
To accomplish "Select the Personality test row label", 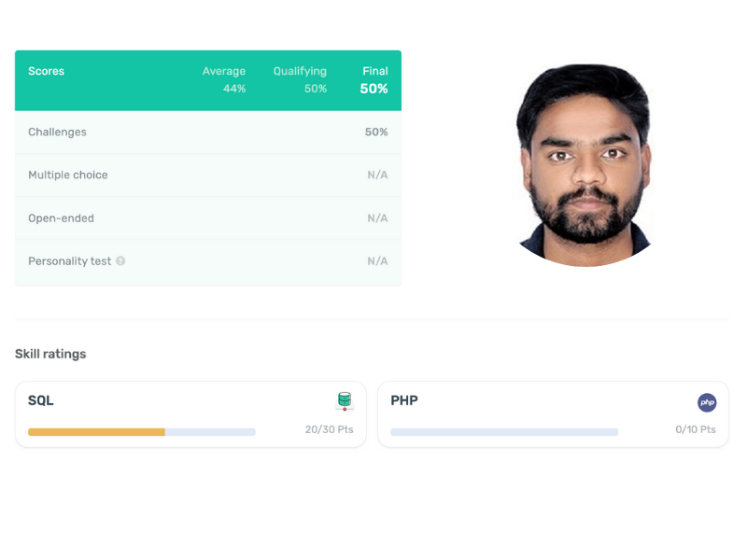I will click(x=69, y=261).
